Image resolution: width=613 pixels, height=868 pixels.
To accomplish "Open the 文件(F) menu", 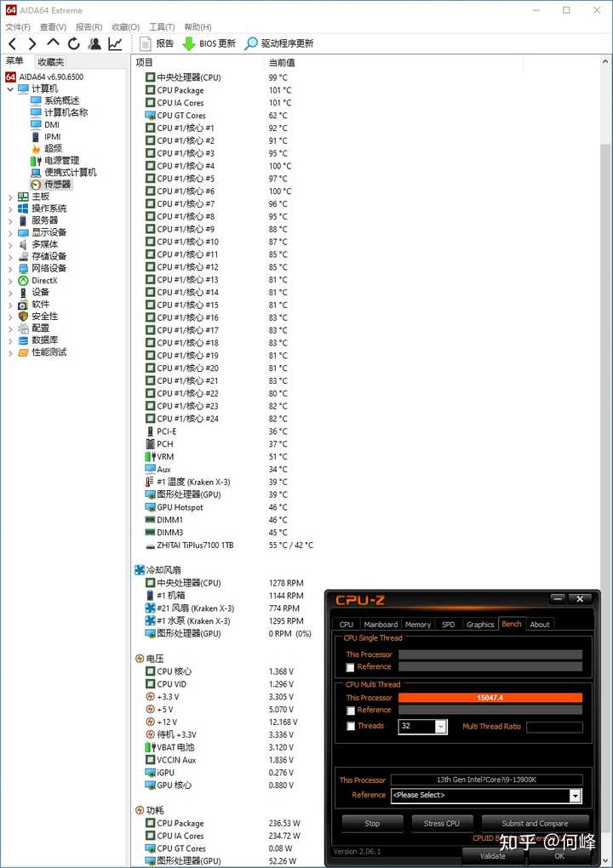I will (x=18, y=26).
